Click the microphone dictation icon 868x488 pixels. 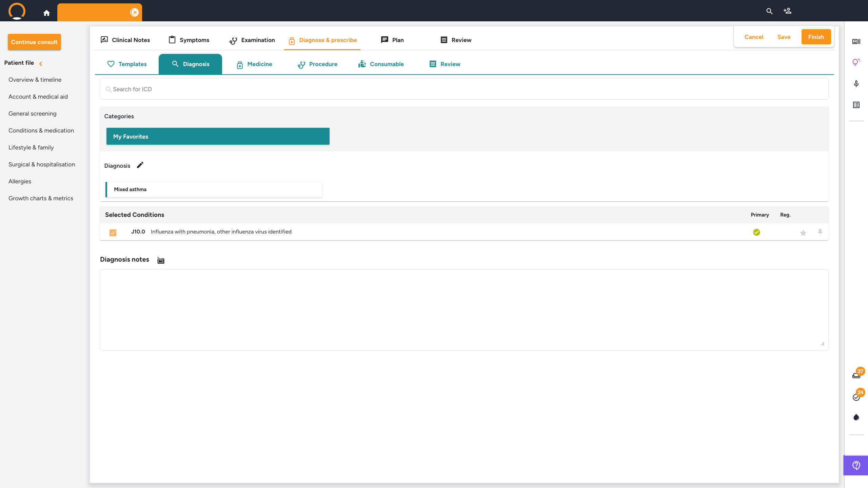pos(856,84)
